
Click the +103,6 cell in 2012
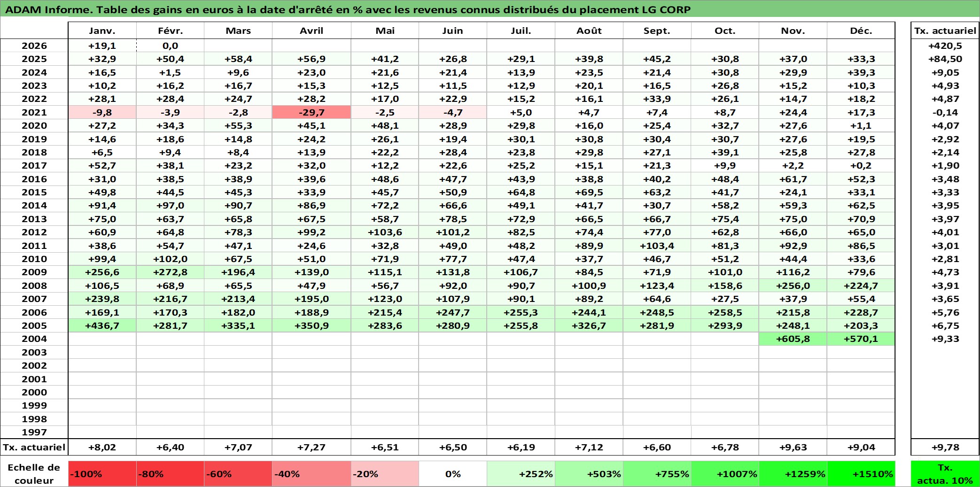pyautogui.click(x=385, y=232)
